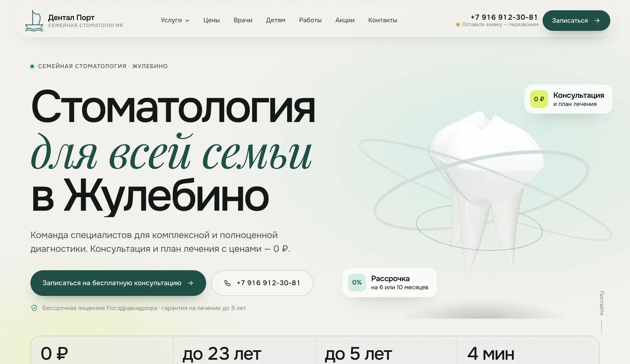Click the Дентал Порт sailboat logo icon
Screen dimensions: 630x364
[x=34, y=21]
